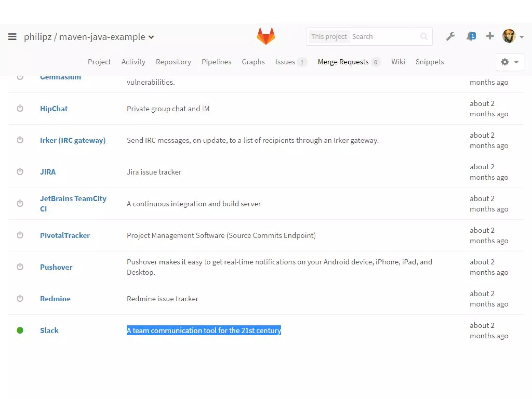The image size is (532, 399).
Task: Click the HipChat power status icon
Action: (x=20, y=108)
